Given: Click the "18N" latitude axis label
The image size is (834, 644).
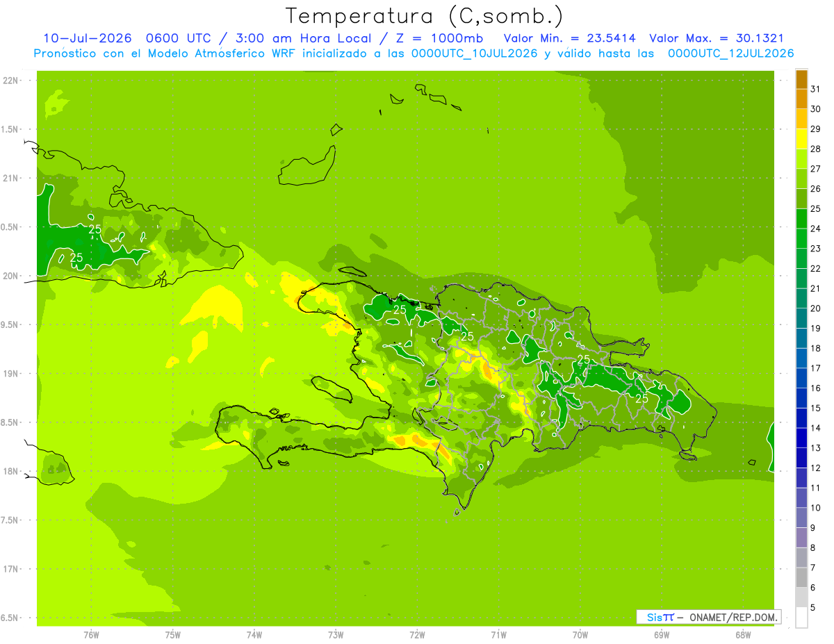Looking at the screenshot, I should 10,472.
